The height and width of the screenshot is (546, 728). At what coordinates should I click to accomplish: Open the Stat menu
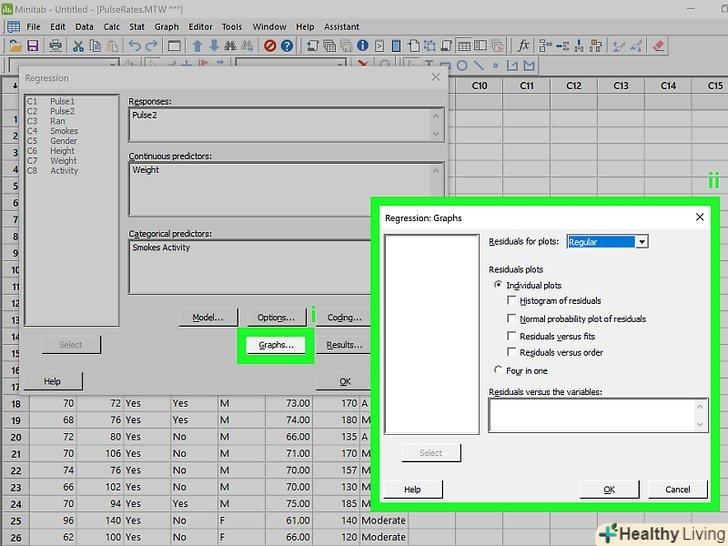(x=138, y=27)
